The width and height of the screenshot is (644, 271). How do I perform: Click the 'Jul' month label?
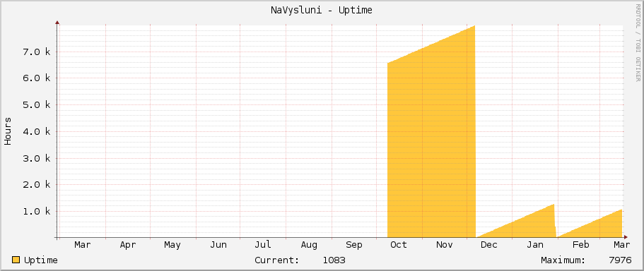[263, 245]
